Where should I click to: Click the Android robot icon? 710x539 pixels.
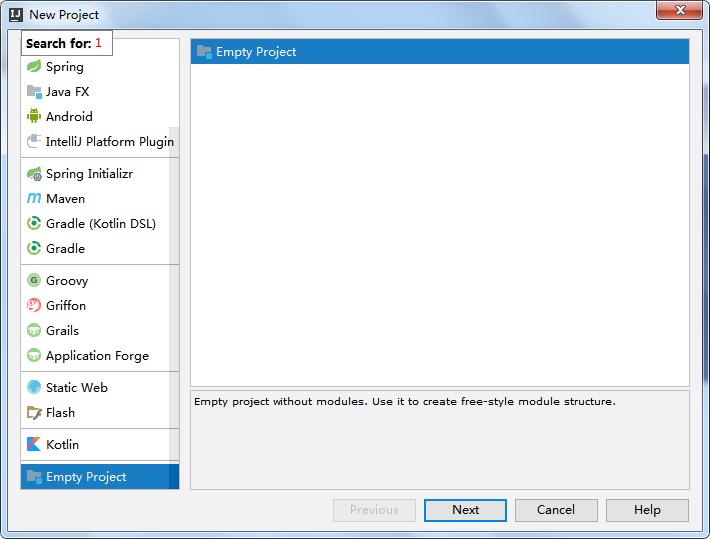[x=34, y=116]
